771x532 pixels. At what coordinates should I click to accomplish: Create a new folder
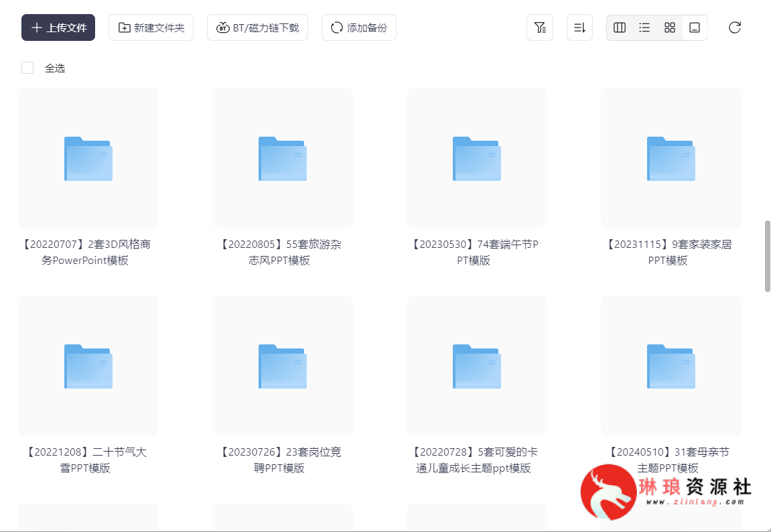[x=151, y=27]
